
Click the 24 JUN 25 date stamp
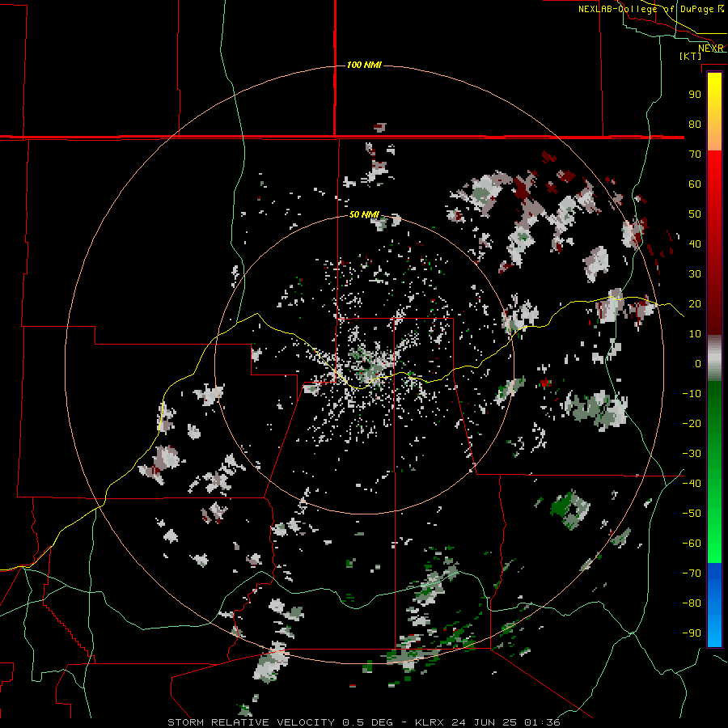click(x=487, y=722)
